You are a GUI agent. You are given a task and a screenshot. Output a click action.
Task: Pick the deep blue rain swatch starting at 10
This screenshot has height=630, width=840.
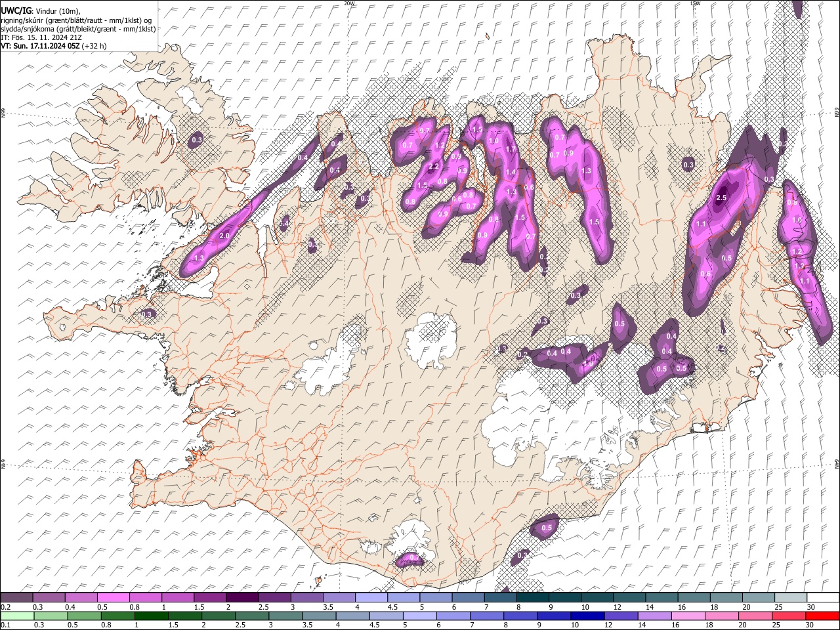click(587, 616)
